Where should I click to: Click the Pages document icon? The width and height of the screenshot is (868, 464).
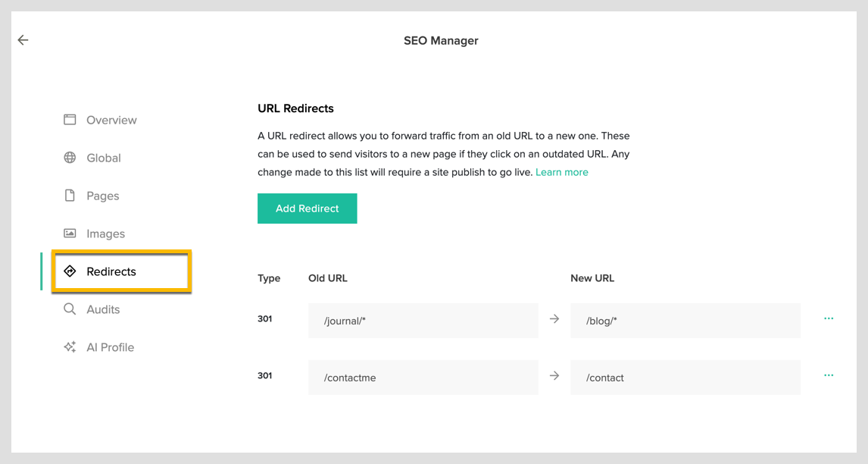click(x=70, y=196)
